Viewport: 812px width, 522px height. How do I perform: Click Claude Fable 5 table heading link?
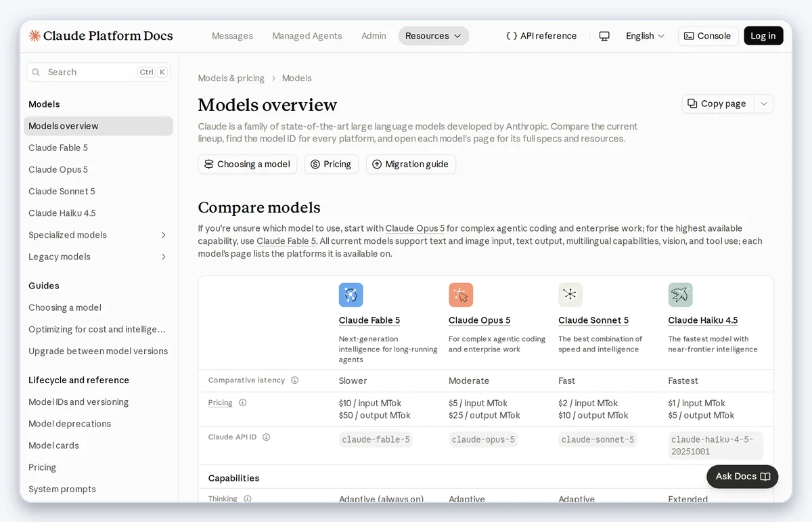(x=369, y=320)
